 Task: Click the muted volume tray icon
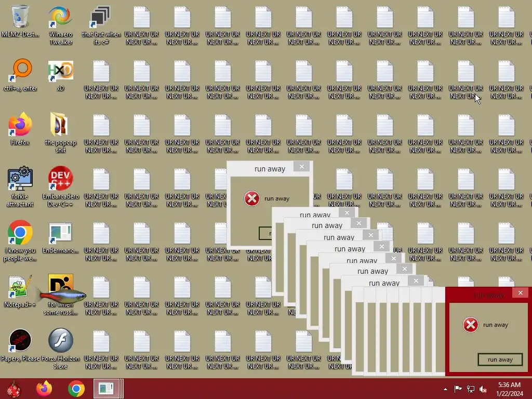483,389
